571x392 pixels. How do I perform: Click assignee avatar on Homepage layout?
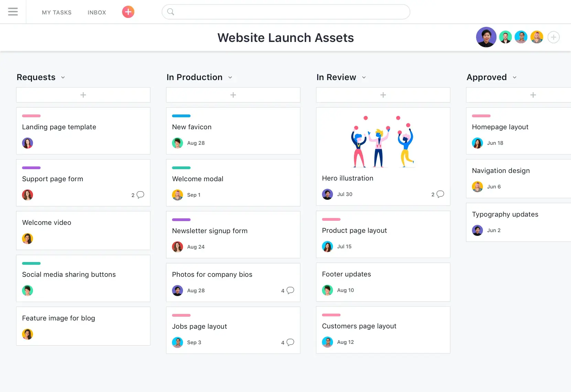click(x=477, y=143)
